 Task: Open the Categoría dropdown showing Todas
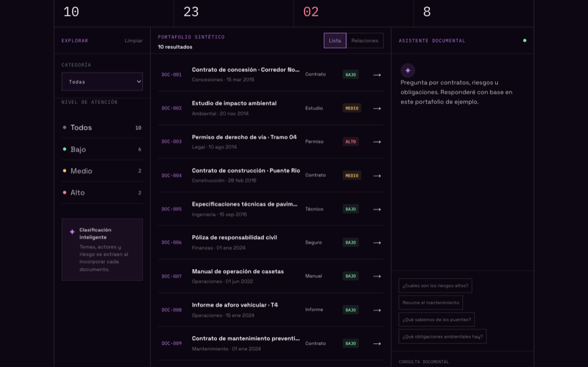click(x=102, y=82)
